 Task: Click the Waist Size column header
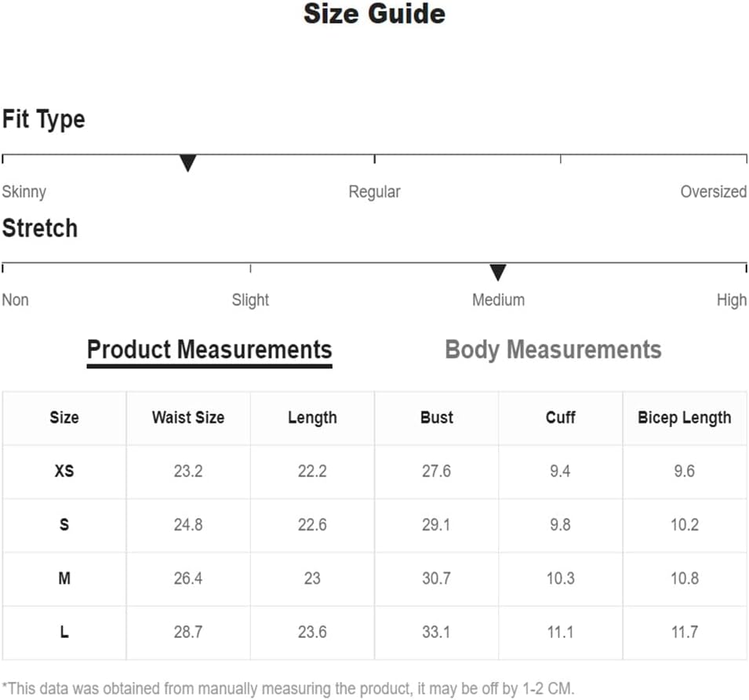click(x=188, y=417)
